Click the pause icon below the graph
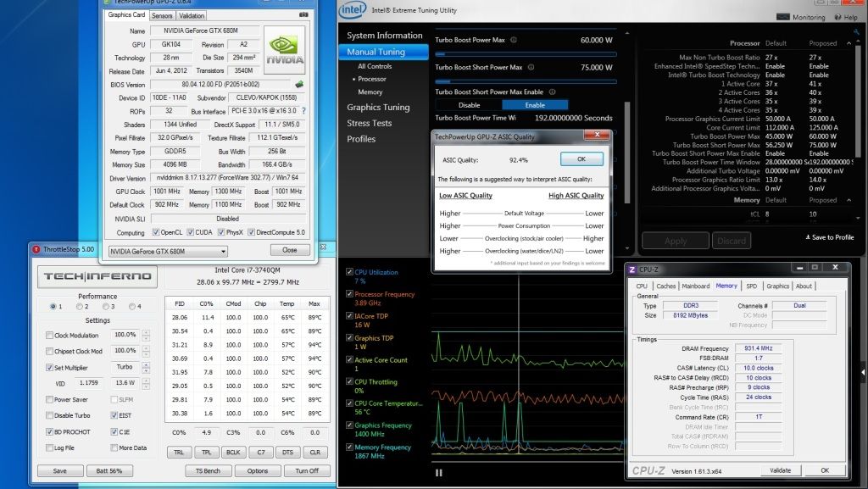The height and width of the screenshot is (489, 868). [x=438, y=473]
